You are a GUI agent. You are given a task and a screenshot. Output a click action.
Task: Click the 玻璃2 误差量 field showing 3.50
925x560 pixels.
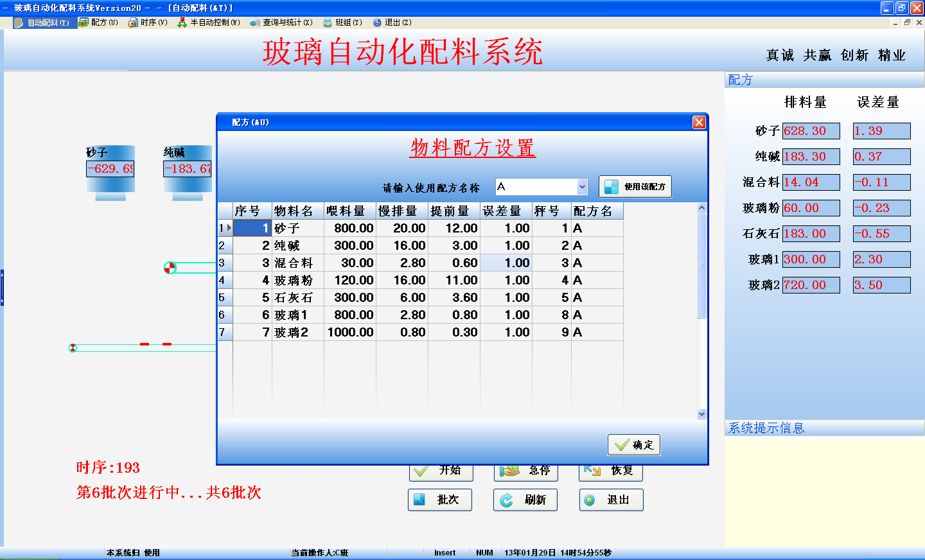point(881,285)
